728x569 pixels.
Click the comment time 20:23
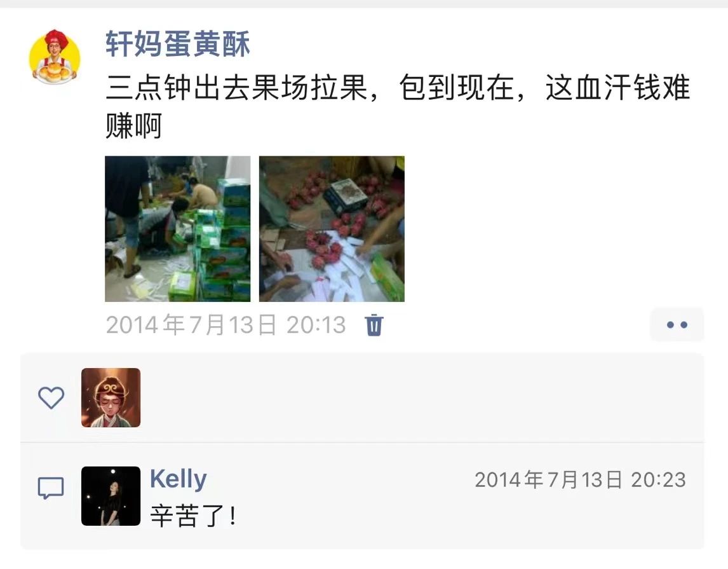click(658, 480)
